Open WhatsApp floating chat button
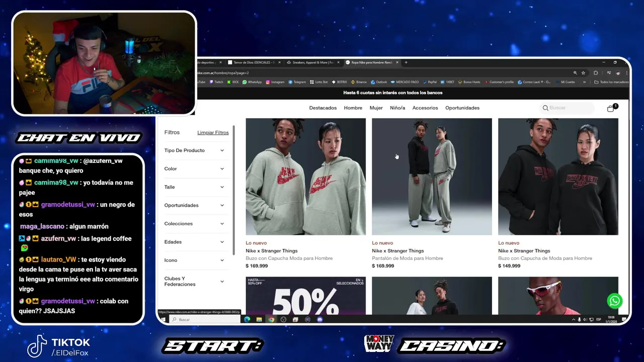The image size is (644, 362). [614, 301]
